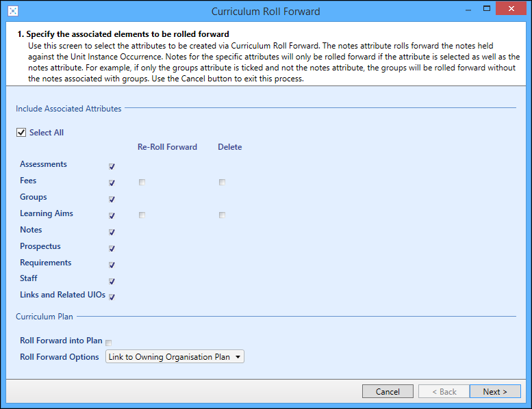Close the Curriculum Roll Forward window

coord(511,9)
